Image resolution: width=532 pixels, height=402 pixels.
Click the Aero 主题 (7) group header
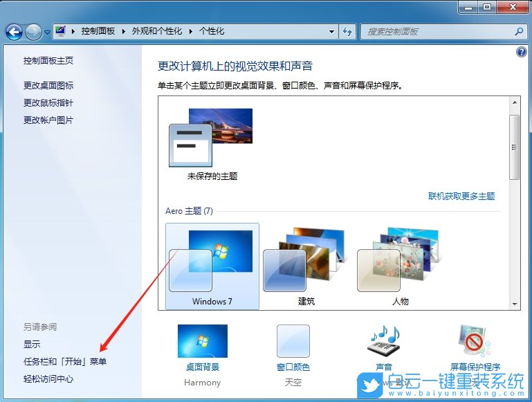click(x=189, y=211)
